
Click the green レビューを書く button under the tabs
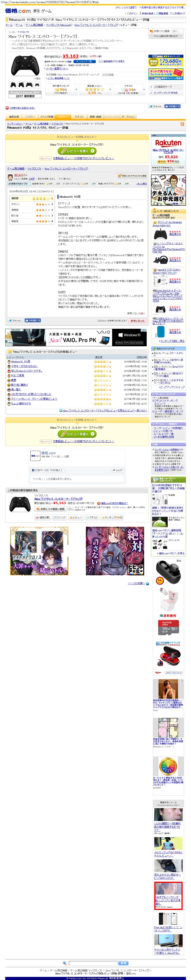[x=77, y=151]
